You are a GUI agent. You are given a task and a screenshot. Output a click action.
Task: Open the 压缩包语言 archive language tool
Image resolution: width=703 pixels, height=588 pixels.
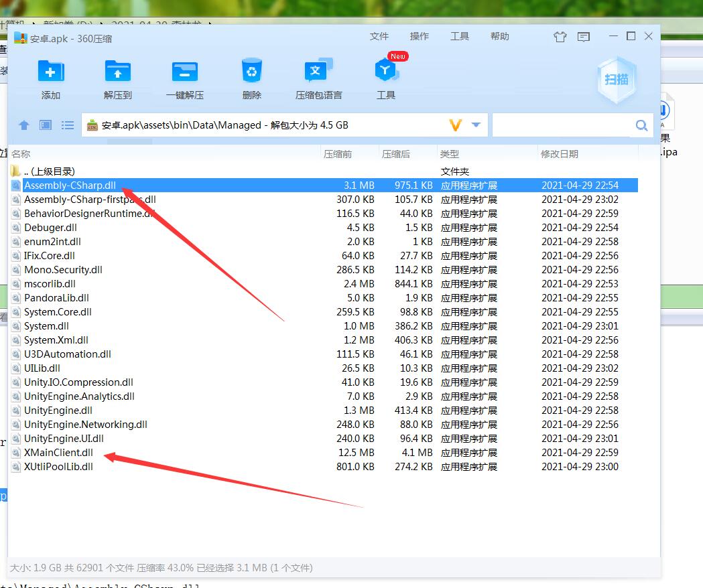tap(318, 72)
